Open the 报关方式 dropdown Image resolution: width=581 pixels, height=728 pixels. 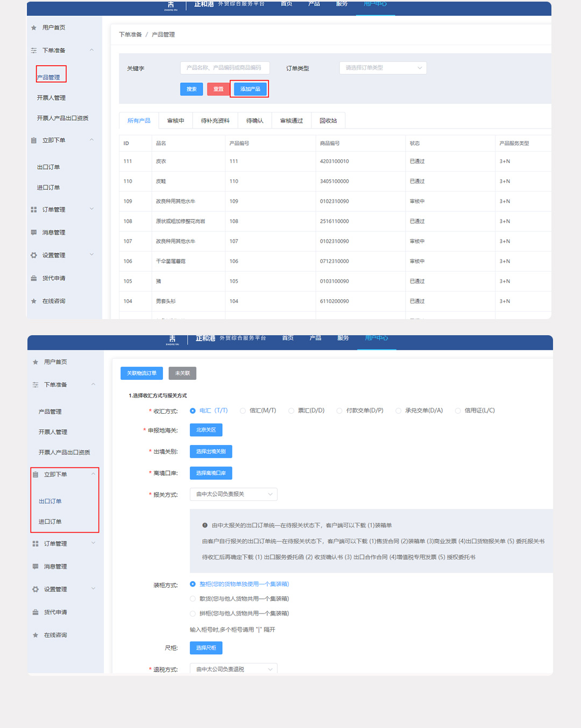tap(233, 494)
